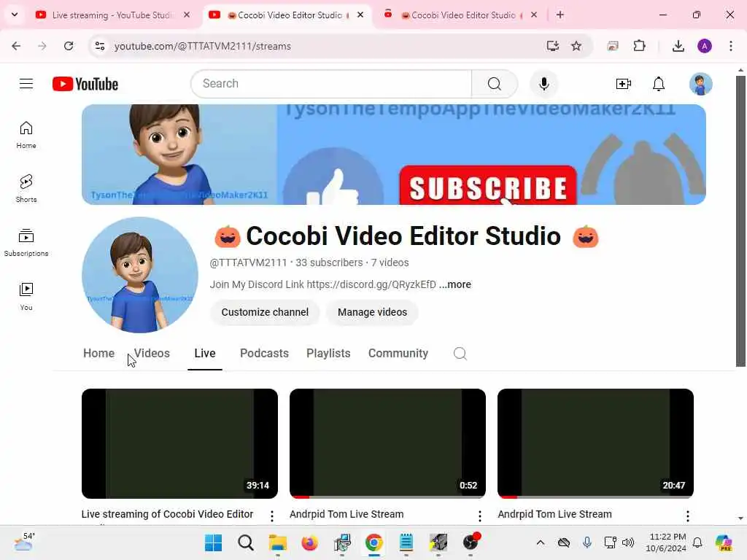Click the YouTube logo

[x=85, y=84]
